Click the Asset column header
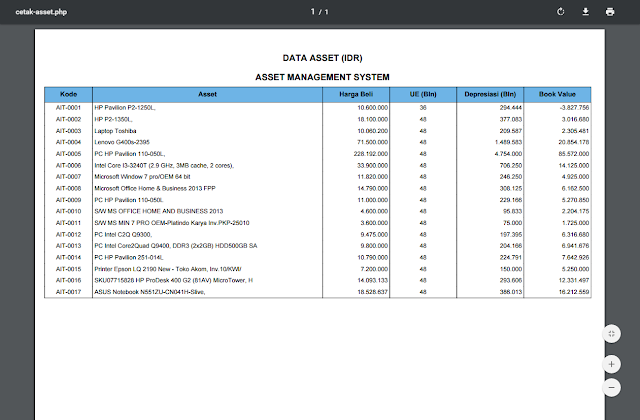Screen dimensions: 640x420 207,94
